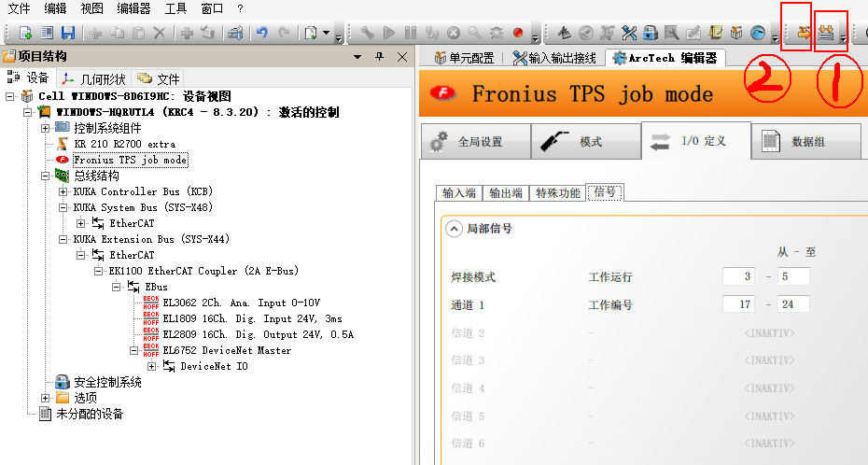This screenshot has width=868, height=465.
Task: Switch to the 单元配置 tab
Action: point(463,58)
